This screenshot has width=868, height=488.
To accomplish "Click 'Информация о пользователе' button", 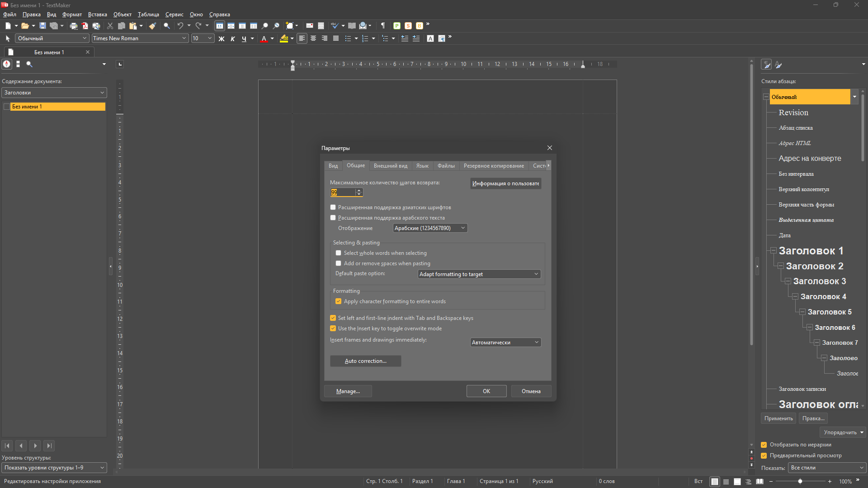I will pyautogui.click(x=505, y=183).
